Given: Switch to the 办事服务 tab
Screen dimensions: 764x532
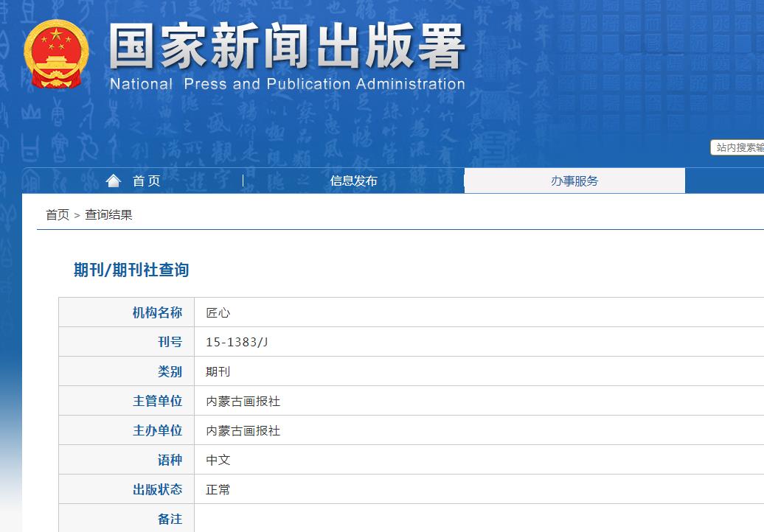Looking at the screenshot, I should tap(574, 181).
